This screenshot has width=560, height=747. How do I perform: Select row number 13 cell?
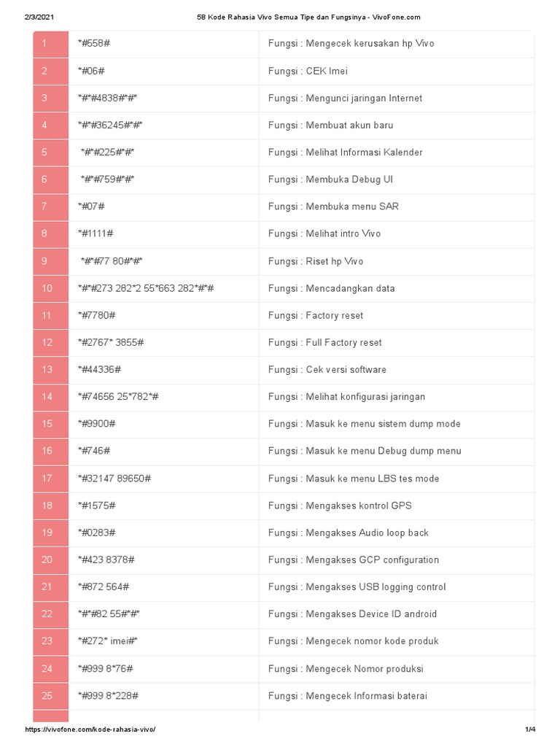47,369
